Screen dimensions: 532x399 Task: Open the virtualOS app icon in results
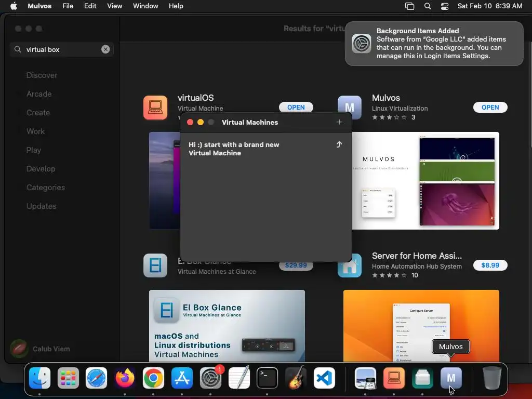(155, 108)
